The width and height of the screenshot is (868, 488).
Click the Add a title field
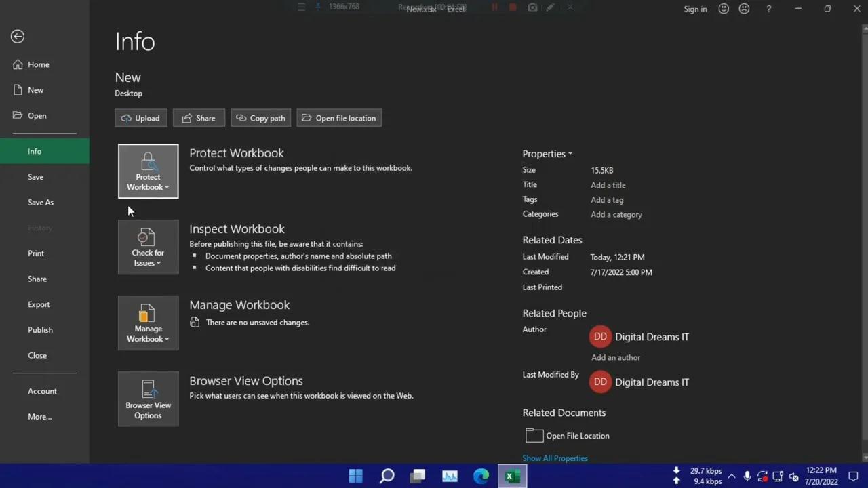pos(608,184)
